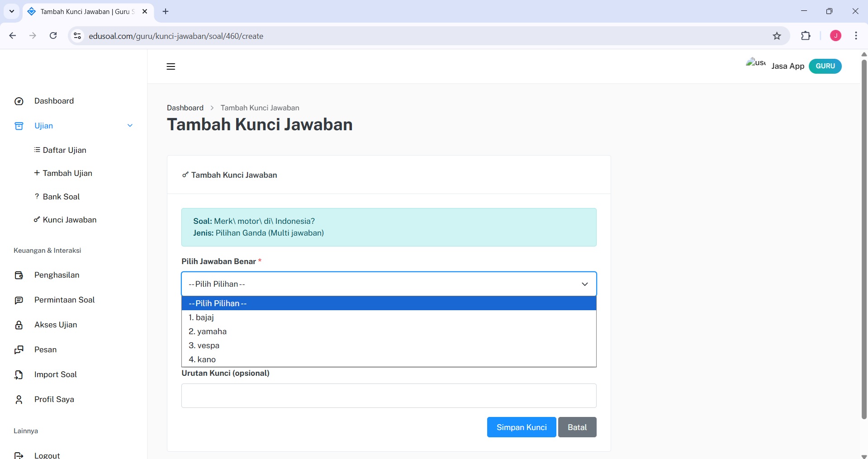The height and width of the screenshot is (459, 868).
Task: Open Dashboard from sidebar icon
Action: (19, 101)
